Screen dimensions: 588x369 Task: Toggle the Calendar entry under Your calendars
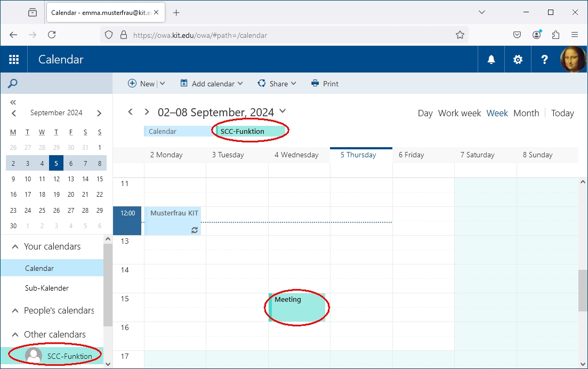pos(39,268)
